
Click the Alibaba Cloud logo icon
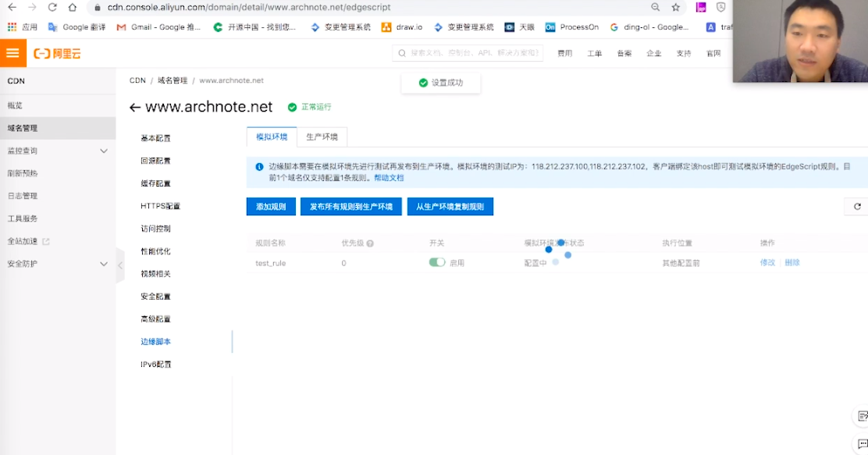pos(44,53)
